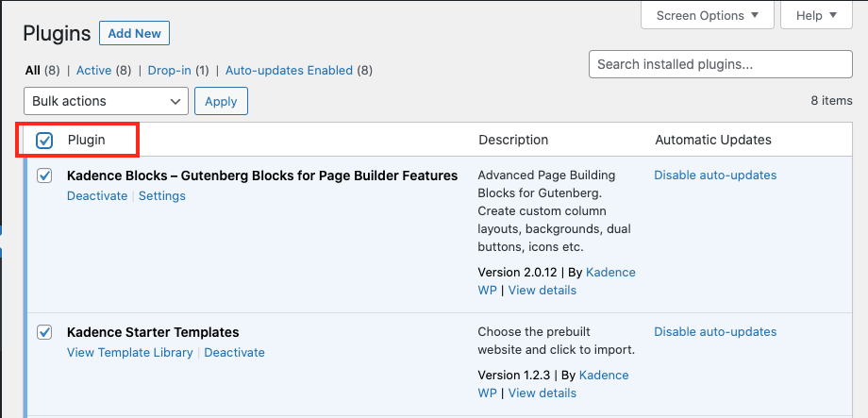Screen dimensions: 868x418
Task: Deactivate the Kadence Blocks plugin
Action: (97, 196)
